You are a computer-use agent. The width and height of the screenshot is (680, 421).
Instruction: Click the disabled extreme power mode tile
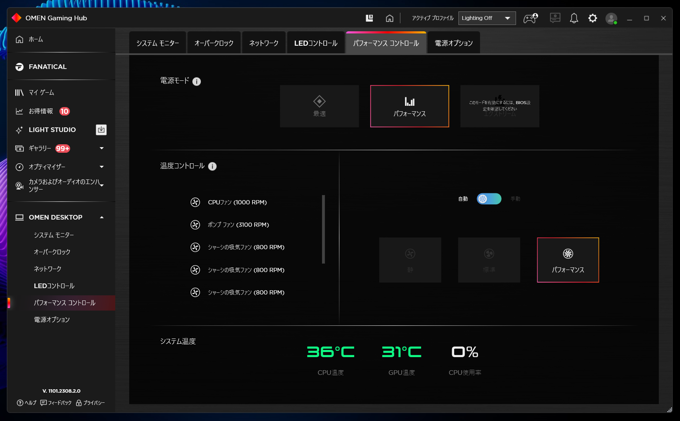click(x=500, y=106)
